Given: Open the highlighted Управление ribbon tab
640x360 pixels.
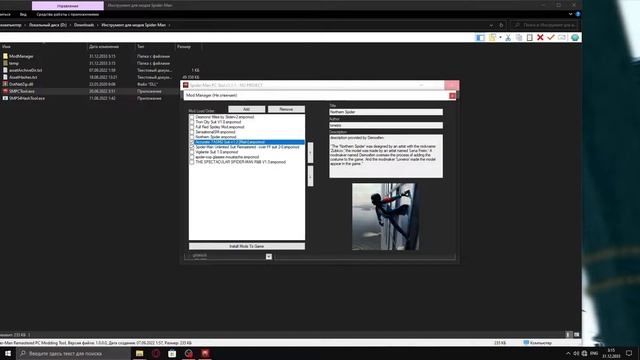Looking at the screenshot, I should (68, 6).
